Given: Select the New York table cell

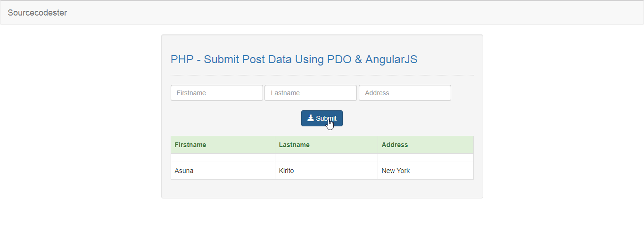Looking at the screenshot, I should tap(426, 171).
